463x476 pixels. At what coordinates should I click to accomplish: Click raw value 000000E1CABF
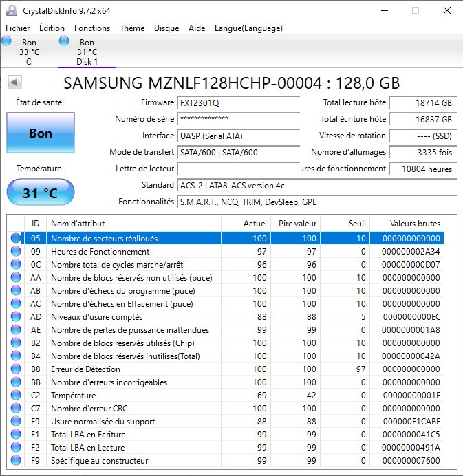(x=411, y=422)
